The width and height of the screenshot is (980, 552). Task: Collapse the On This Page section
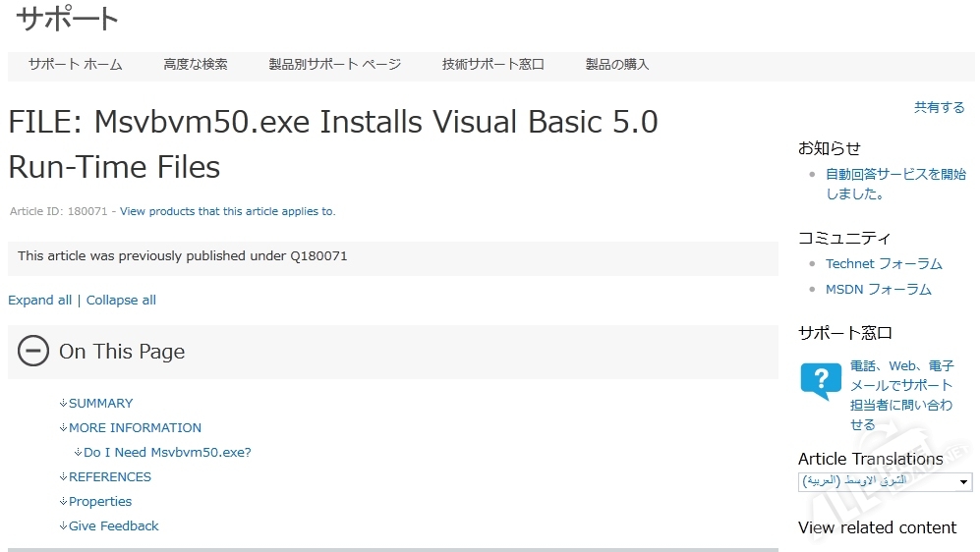(x=33, y=351)
